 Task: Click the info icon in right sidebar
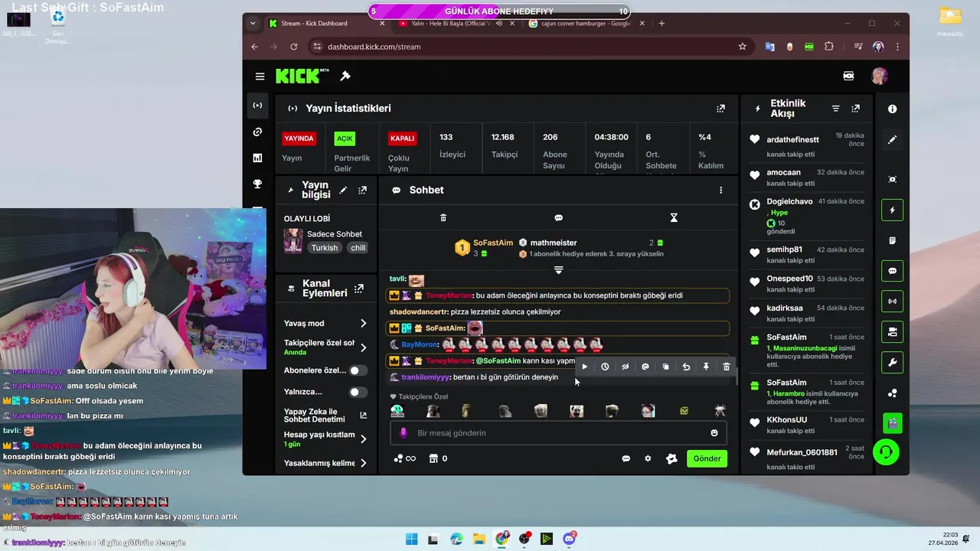pos(892,109)
